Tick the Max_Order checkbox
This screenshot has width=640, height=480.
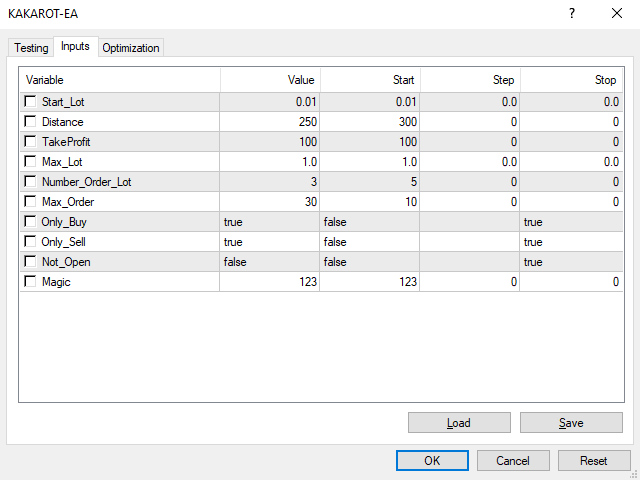[30, 201]
